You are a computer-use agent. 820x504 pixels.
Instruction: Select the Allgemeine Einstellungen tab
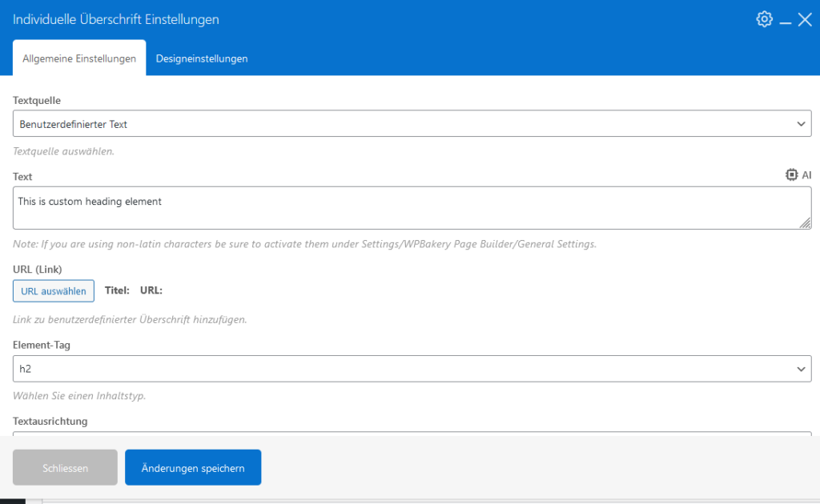pyautogui.click(x=78, y=58)
